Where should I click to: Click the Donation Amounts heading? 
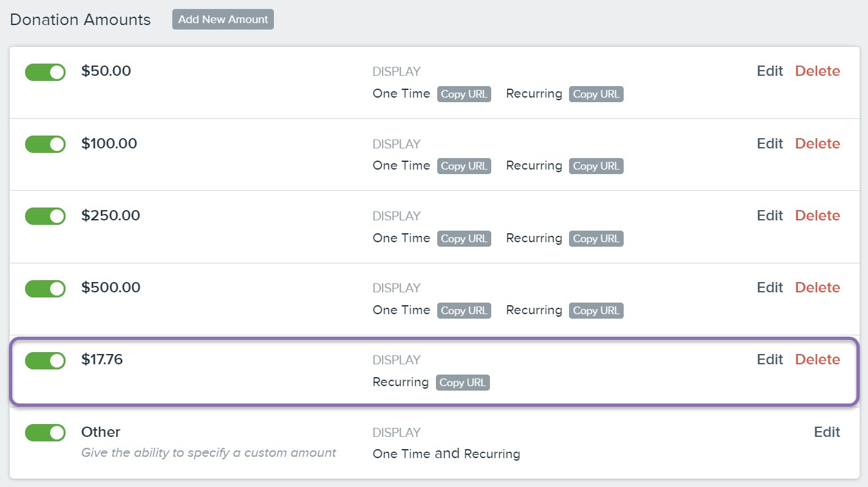coord(80,20)
